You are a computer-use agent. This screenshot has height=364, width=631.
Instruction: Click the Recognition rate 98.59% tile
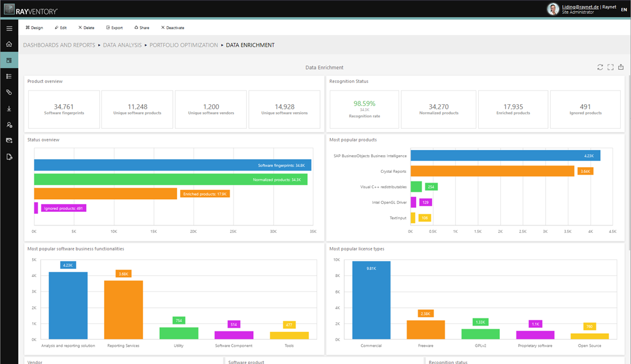364,109
